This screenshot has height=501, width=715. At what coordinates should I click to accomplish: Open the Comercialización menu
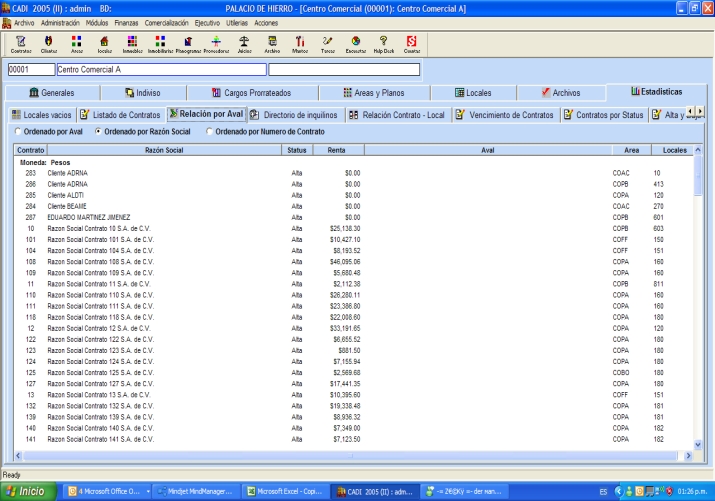[x=168, y=21]
